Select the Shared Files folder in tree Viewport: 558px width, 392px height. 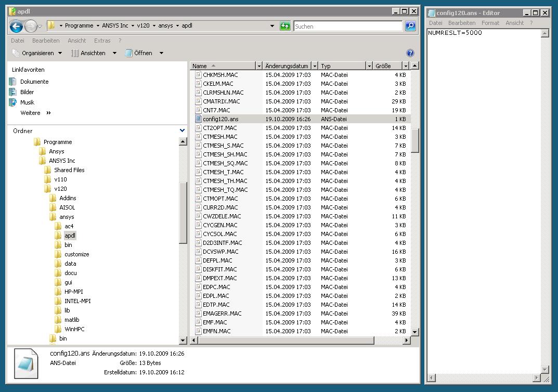pos(69,170)
